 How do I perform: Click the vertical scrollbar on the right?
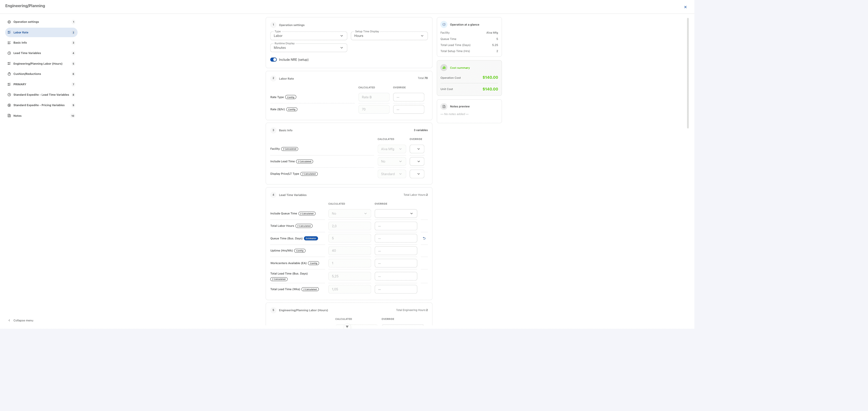[x=688, y=73]
